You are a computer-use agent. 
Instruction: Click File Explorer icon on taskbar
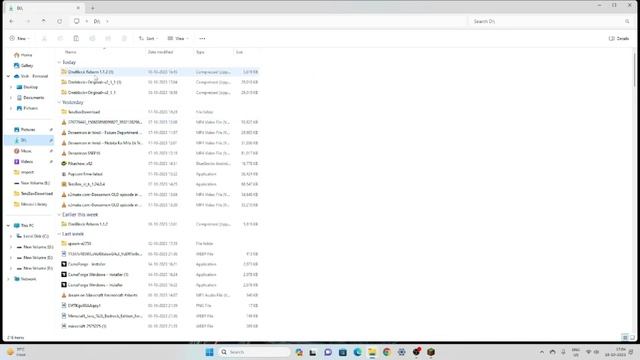pos(372,352)
